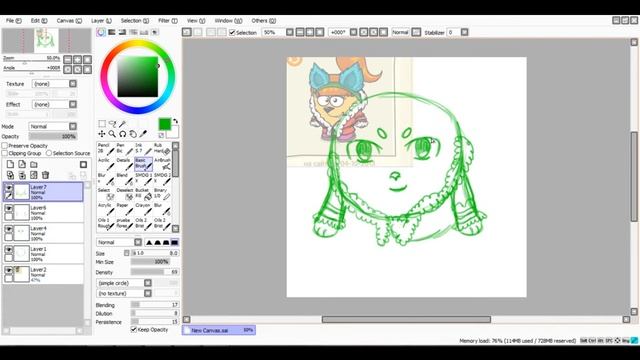Enable Clipping Group
The width and height of the screenshot is (640, 360).
(x=5, y=153)
